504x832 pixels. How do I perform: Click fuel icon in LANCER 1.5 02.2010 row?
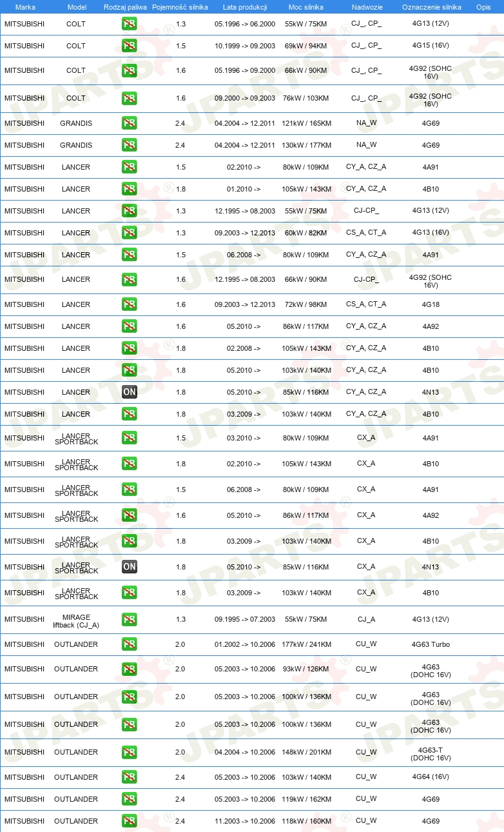click(130, 167)
